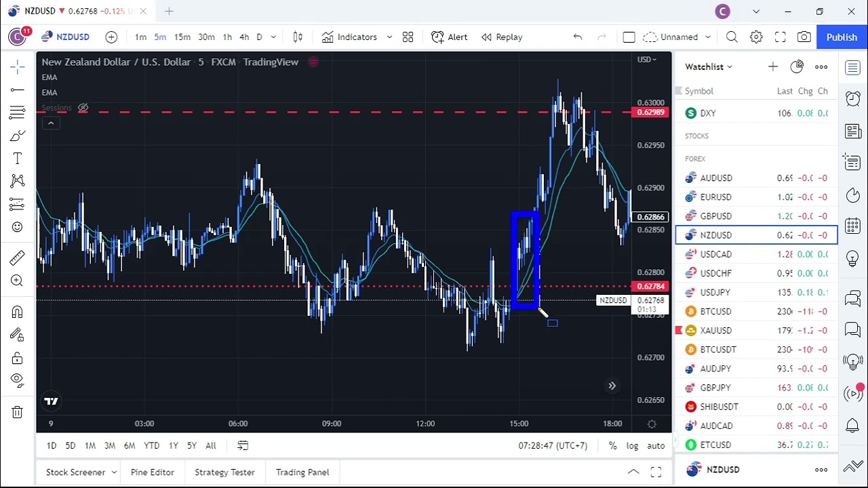
Task: Open the go-to-date calendar icon
Action: (243, 445)
